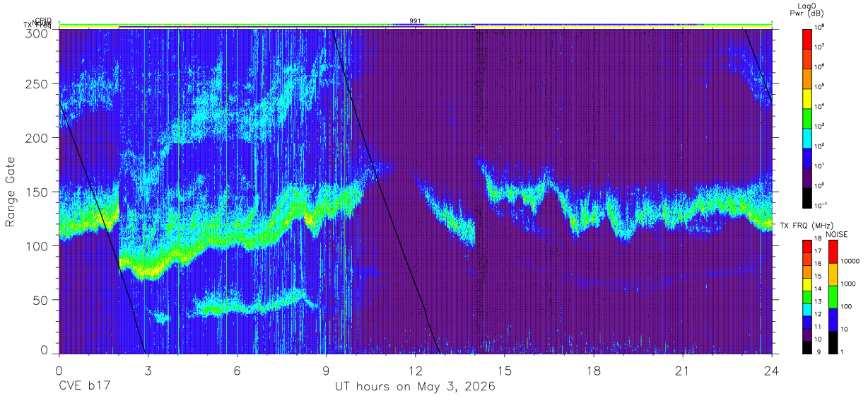
Task: Click the '9' TX FRQ scale label
Action: pyautogui.click(x=819, y=351)
